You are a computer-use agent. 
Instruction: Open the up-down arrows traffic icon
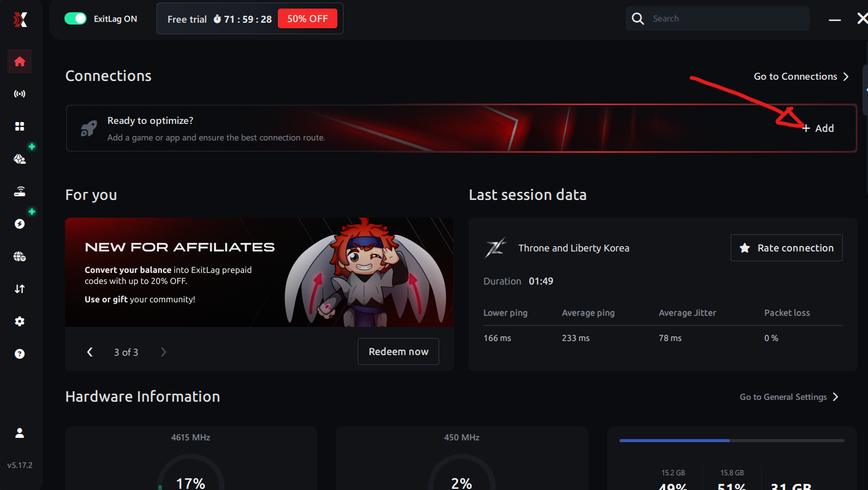(20, 289)
